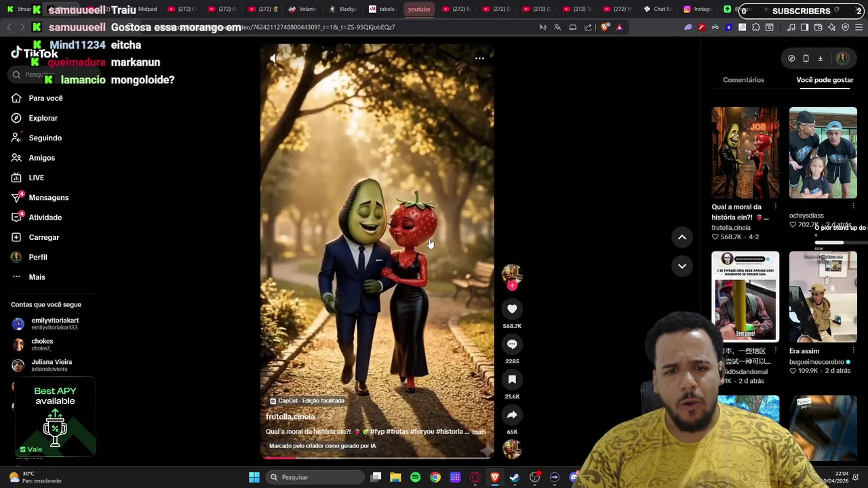Open options dots beside 'Qual a moral da história'
Screen dimensions: 868x488
[776, 207]
